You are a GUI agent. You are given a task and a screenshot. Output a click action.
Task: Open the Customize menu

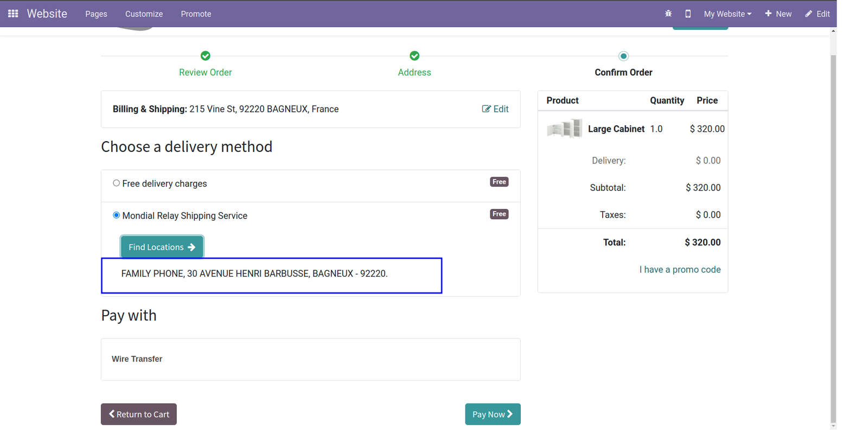(144, 14)
